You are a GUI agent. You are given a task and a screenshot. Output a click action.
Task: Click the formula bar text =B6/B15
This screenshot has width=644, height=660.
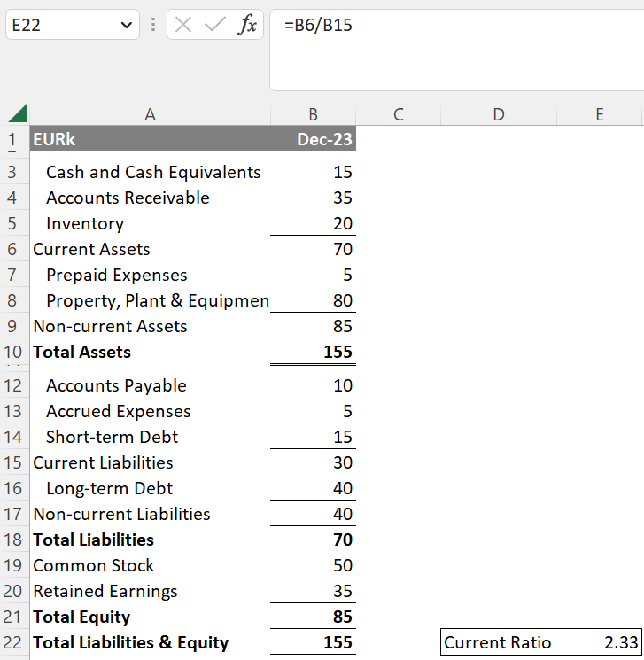[x=318, y=26]
